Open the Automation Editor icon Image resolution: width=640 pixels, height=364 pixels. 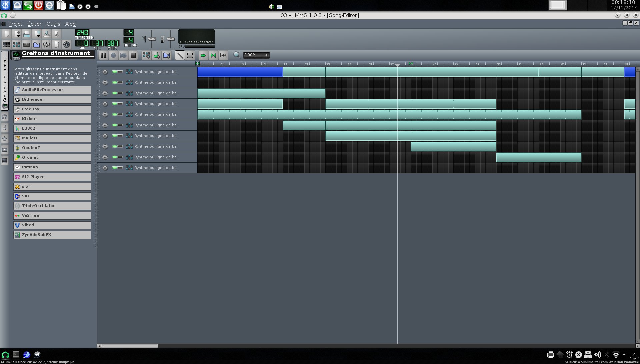point(37,45)
